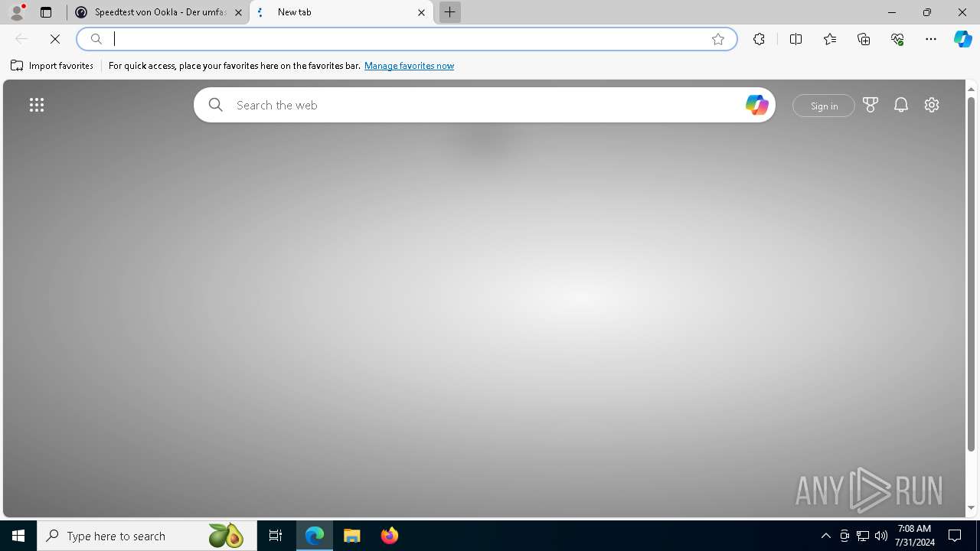Switch to the Speedtest von Ookla tab
The image size is (980, 551).
coord(158,12)
